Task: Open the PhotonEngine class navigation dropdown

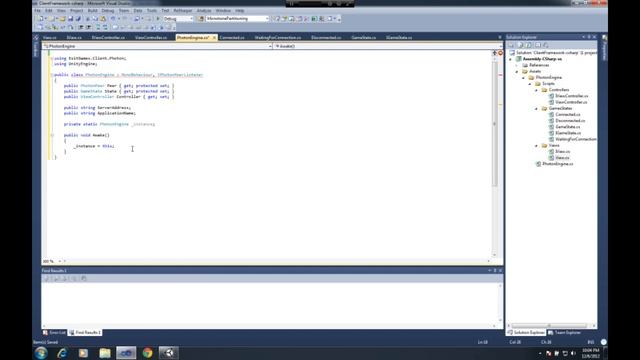Action: click(x=157, y=46)
